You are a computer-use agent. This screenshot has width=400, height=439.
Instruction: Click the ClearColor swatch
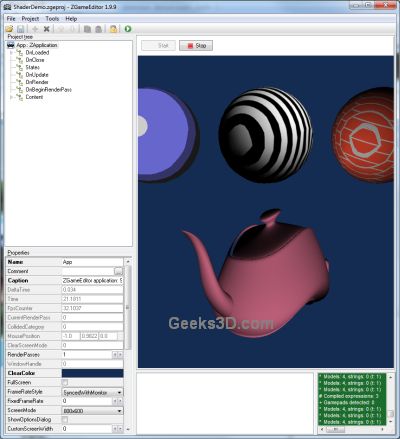pyautogui.click(x=93, y=373)
